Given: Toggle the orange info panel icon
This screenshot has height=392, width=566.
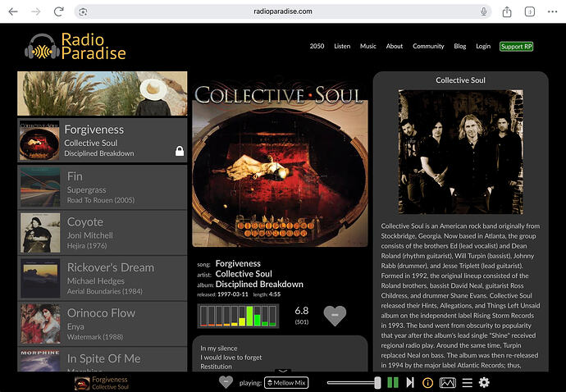Looking at the screenshot, I should pos(427,383).
